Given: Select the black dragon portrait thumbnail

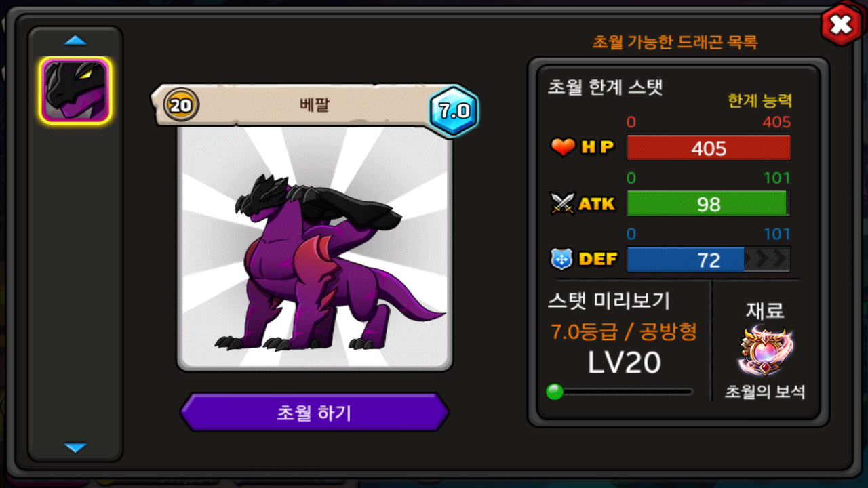Looking at the screenshot, I should pyautogui.click(x=75, y=90).
